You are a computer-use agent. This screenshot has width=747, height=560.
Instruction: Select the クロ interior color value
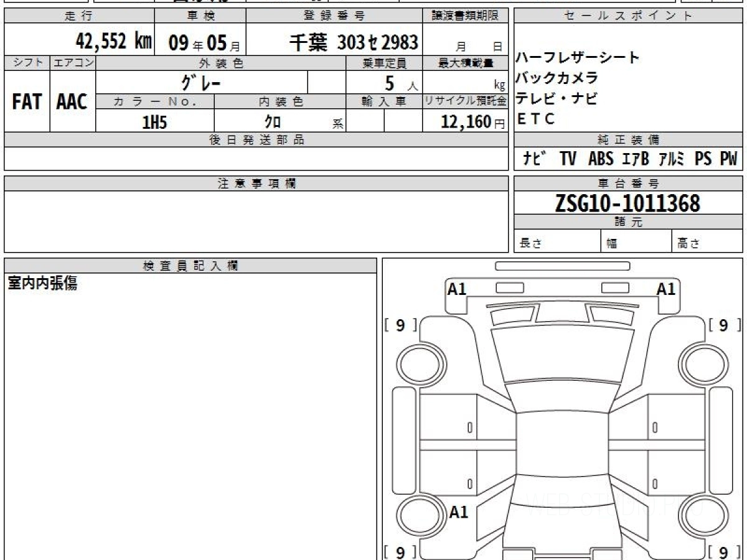click(273, 122)
